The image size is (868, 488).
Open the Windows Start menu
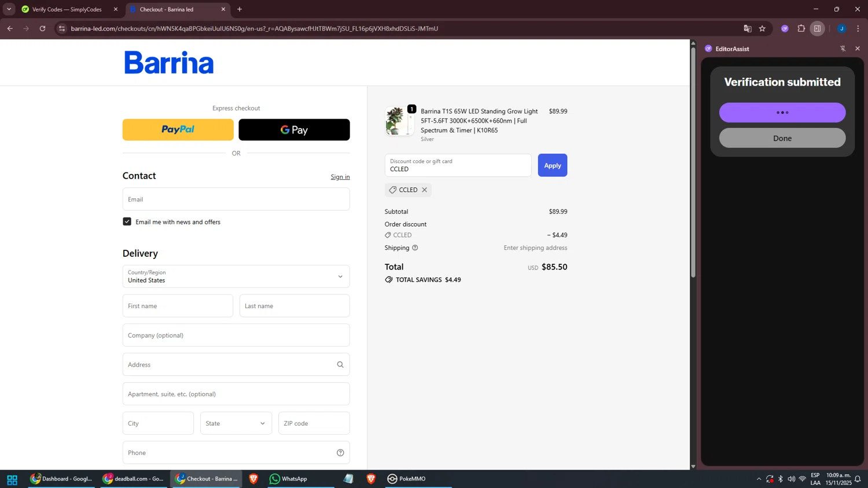click(x=12, y=479)
